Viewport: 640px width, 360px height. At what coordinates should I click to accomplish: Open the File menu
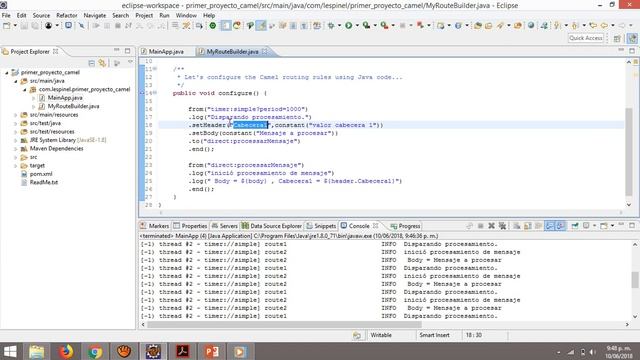(6, 16)
